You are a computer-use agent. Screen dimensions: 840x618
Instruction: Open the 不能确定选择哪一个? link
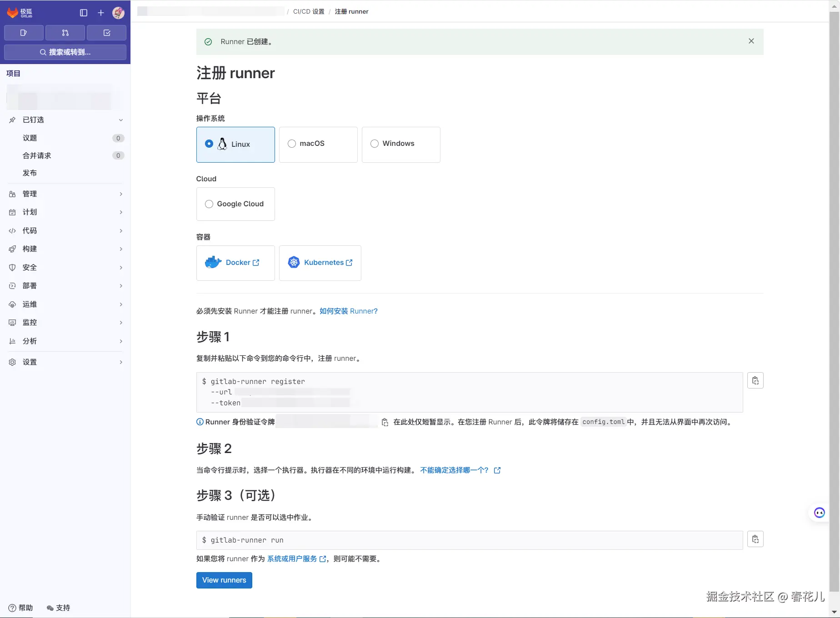[460, 470]
